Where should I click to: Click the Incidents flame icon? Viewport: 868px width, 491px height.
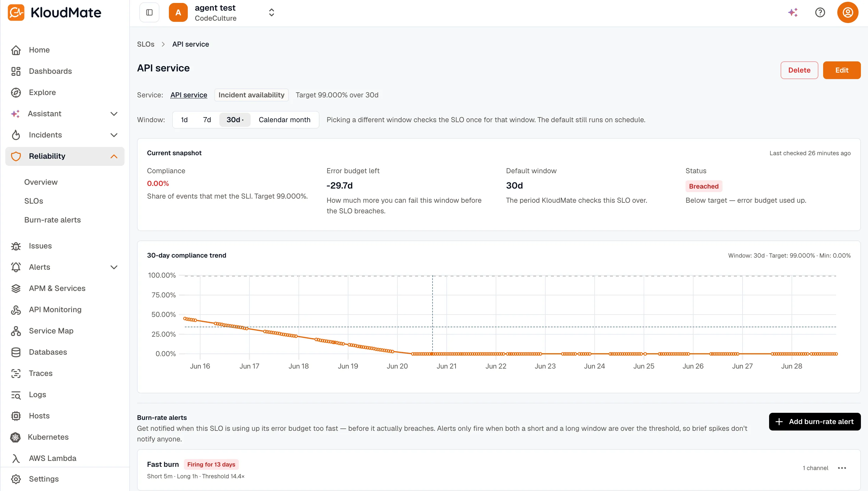point(16,135)
